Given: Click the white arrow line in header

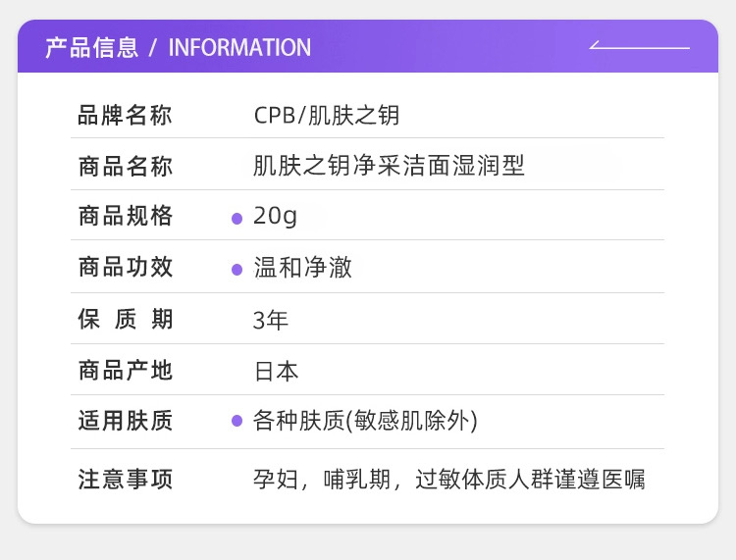Looking at the screenshot, I should click(x=640, y=46).
